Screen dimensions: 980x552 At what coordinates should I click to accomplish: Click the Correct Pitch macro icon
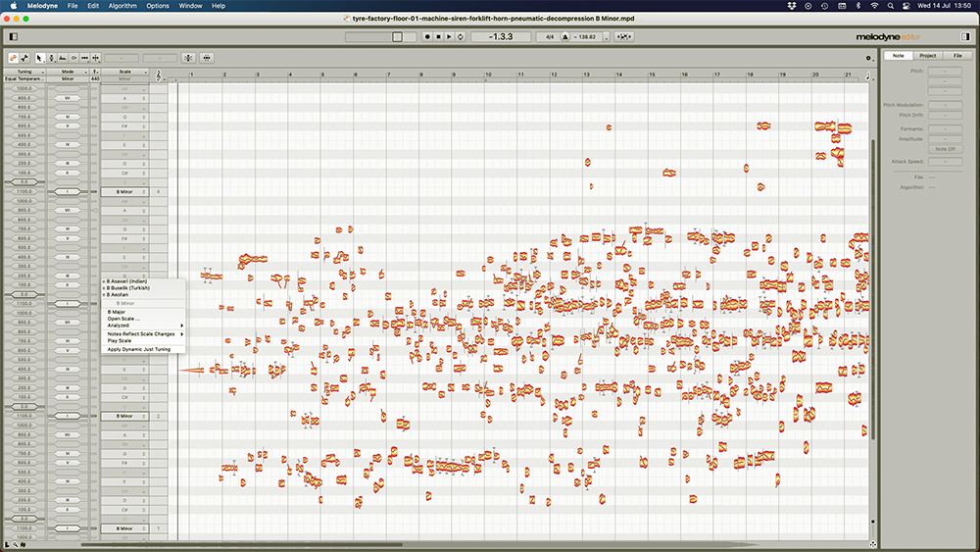click(188, 58)
